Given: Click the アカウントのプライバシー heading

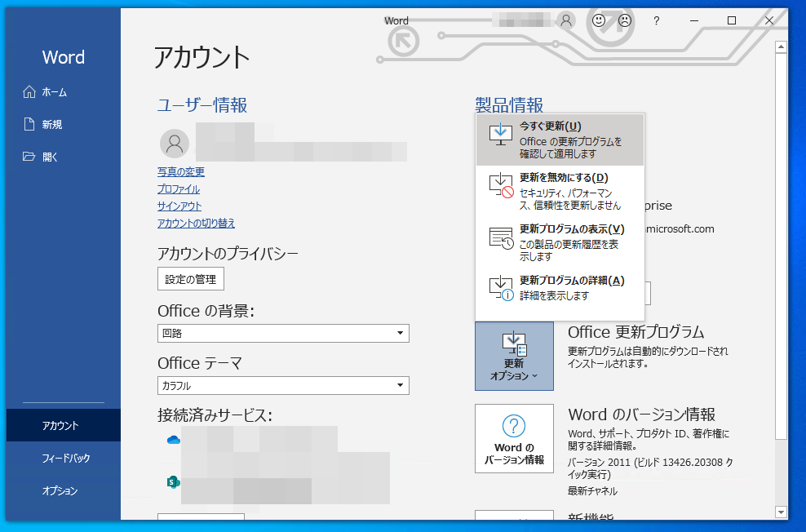Looking at the screenshot, I should click(x=228, y=254).
